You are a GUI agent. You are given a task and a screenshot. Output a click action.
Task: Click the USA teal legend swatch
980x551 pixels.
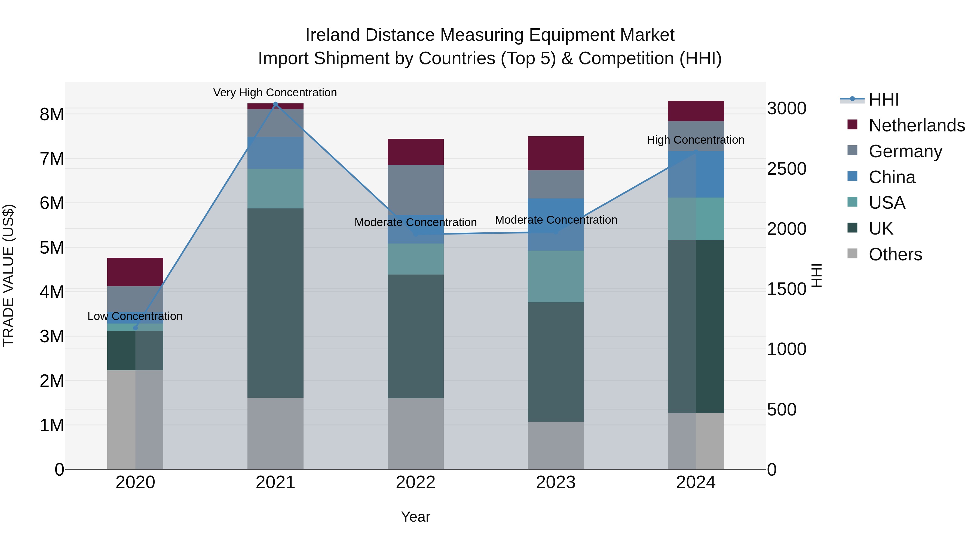point(853,202)
